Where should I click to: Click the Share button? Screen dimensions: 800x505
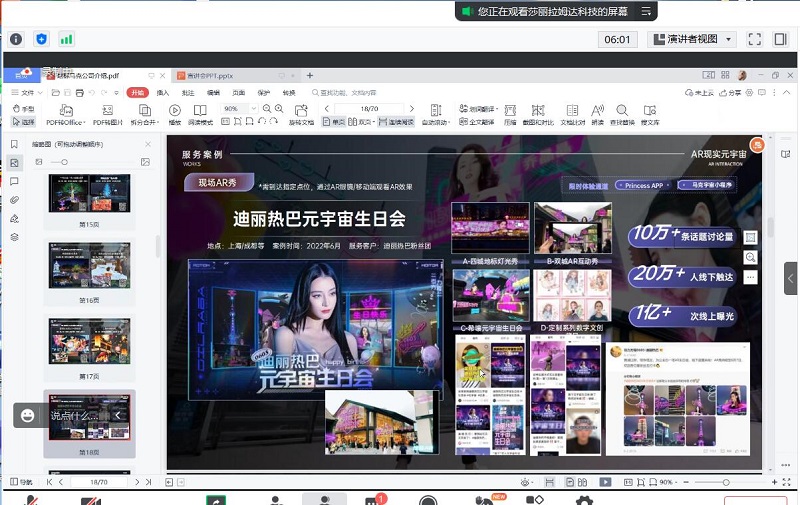point(730,92)
